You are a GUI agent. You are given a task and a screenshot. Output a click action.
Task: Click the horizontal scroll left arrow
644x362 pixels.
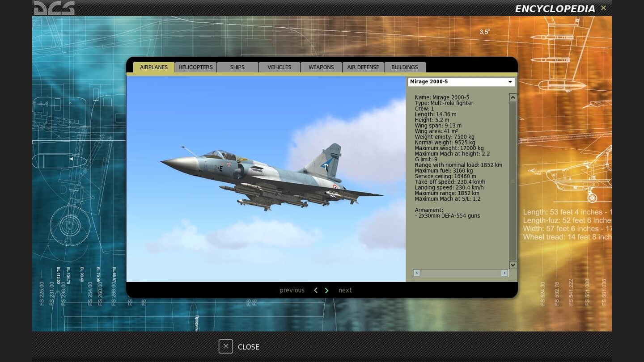[x=417, y=273]
